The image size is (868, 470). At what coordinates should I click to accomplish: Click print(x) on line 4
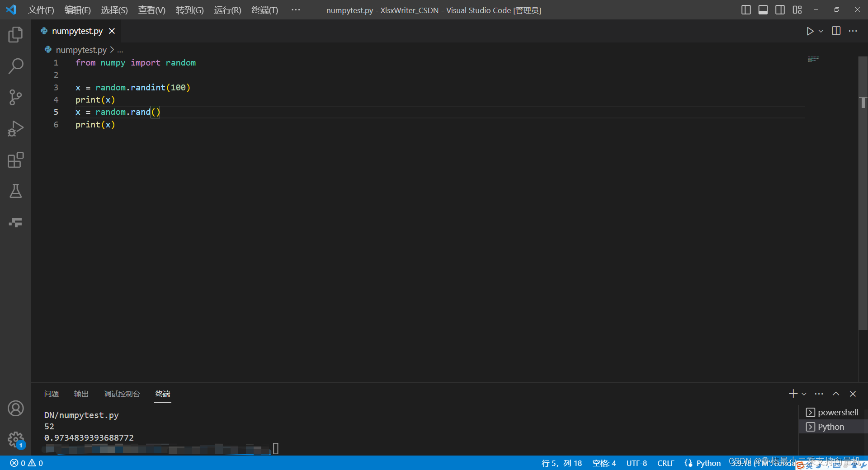(x=95, y=99)
